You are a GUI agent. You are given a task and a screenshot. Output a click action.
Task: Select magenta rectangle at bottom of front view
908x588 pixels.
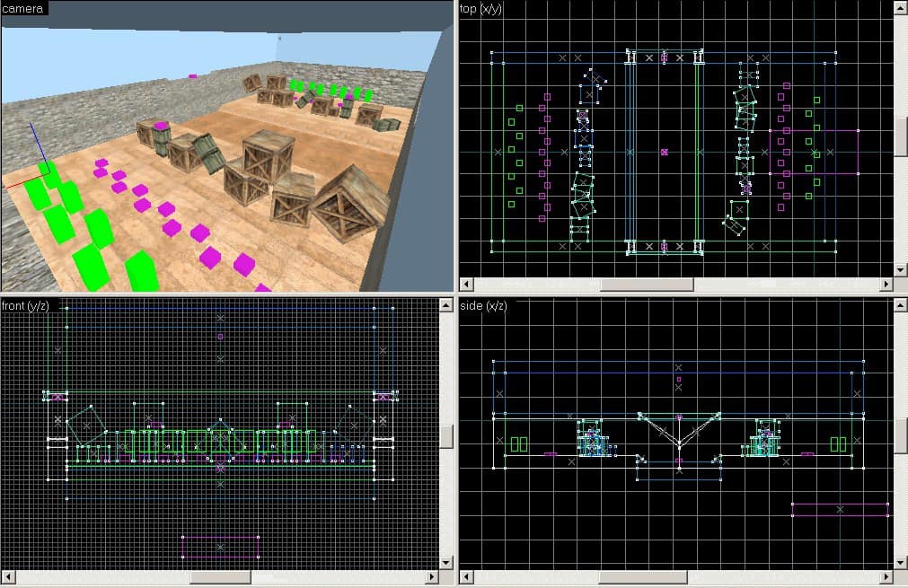tap(220, 547)
